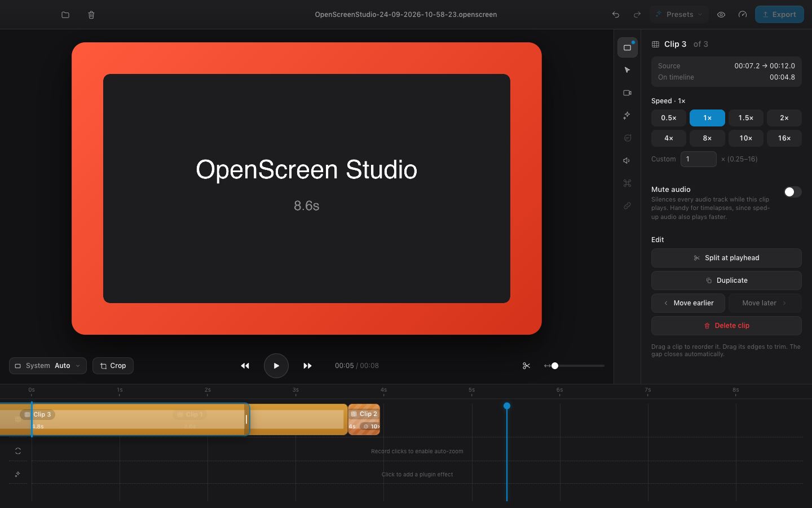
Task: Undo the last action
Action: (x=616, y=15)
